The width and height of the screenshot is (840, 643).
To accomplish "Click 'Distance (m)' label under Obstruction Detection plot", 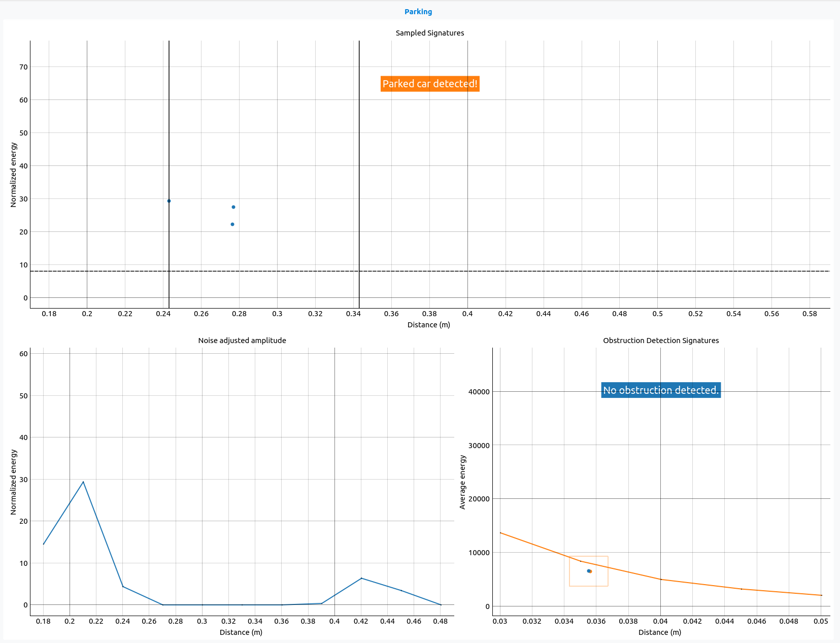I will (x=660, y=632).
